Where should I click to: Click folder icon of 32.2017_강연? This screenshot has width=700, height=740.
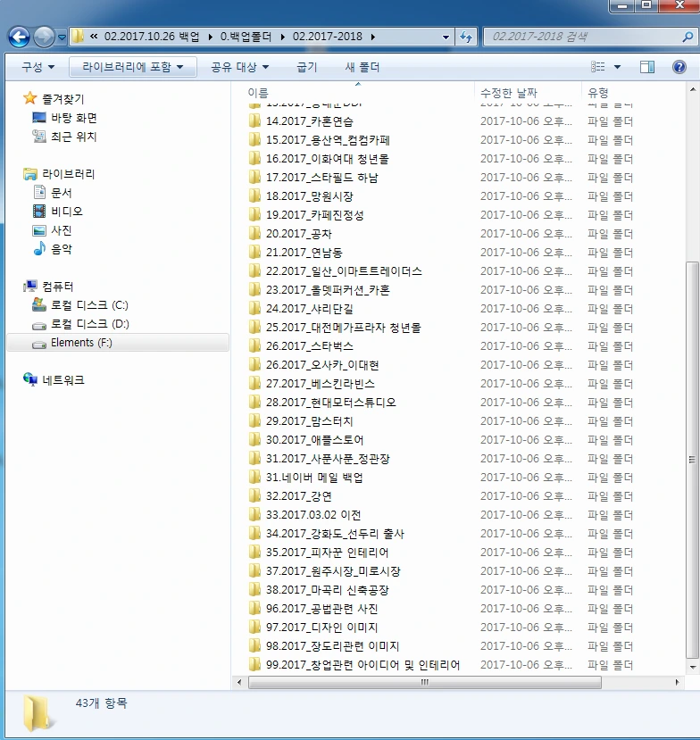point(254,496)
